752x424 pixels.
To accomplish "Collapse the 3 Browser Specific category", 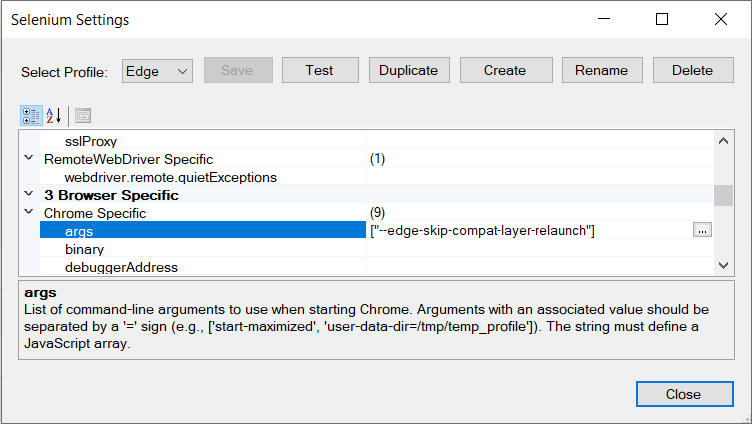I will [28, 195].
